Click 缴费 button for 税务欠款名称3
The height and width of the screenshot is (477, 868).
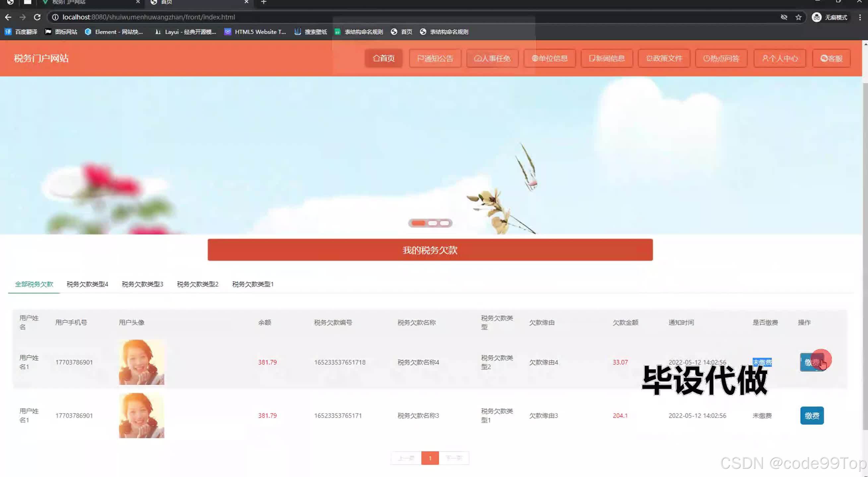pyautogui.click(x=812, y=415)
